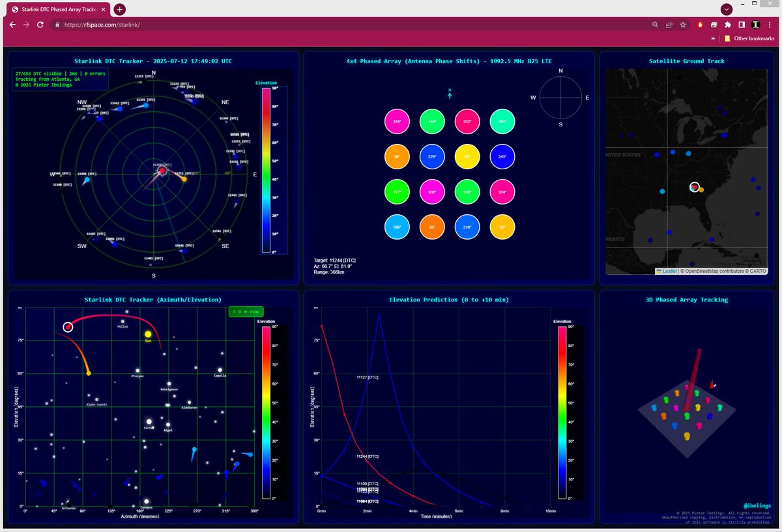Click the 'Target: 11244 [DTC]' readout
Image resolution: width=782 pixels, height=532 pixels.
click(335, 260)
